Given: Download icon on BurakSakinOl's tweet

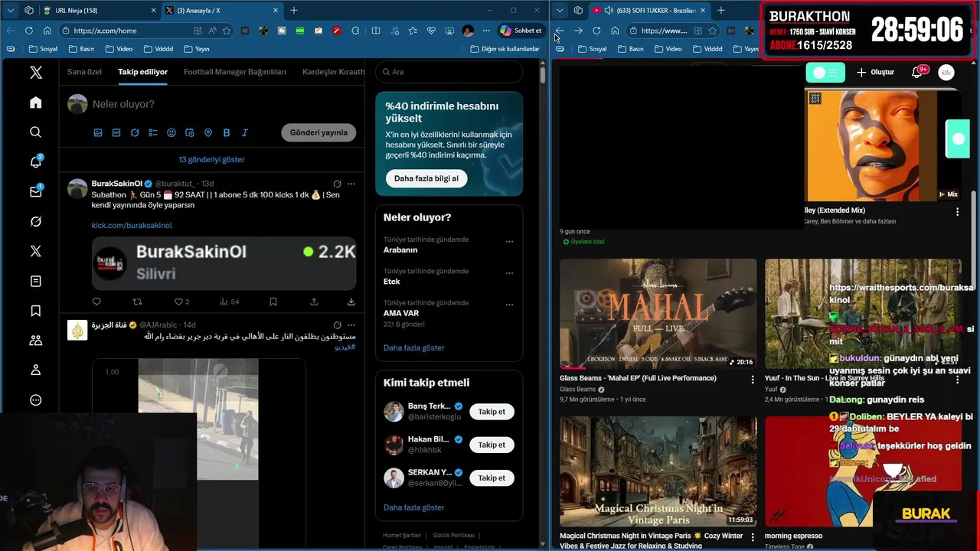Looking at the screenshot, I should tap(351, 302).
